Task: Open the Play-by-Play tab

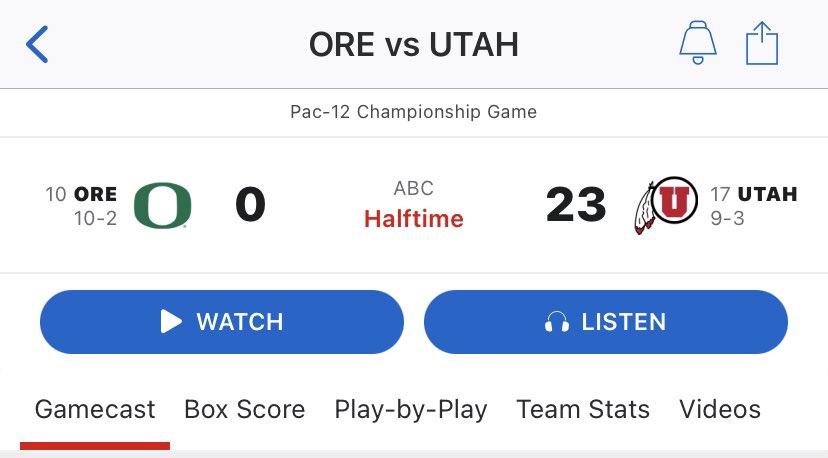Action: pyautogui.click(x=411, y=410)
